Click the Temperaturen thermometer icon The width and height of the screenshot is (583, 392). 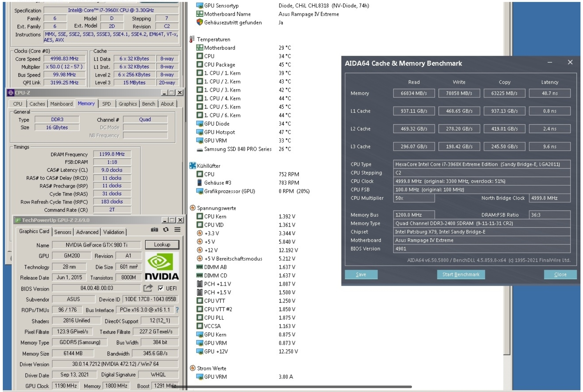tap(192, 39)
